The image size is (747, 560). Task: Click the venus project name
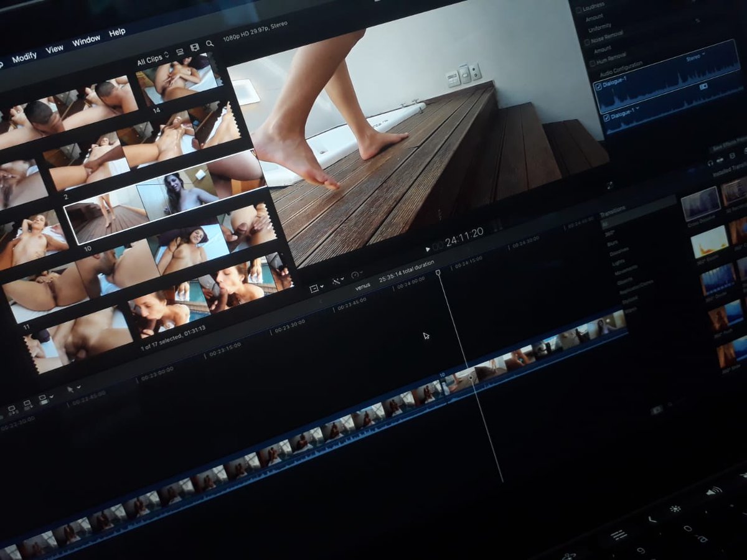[362, 286]
